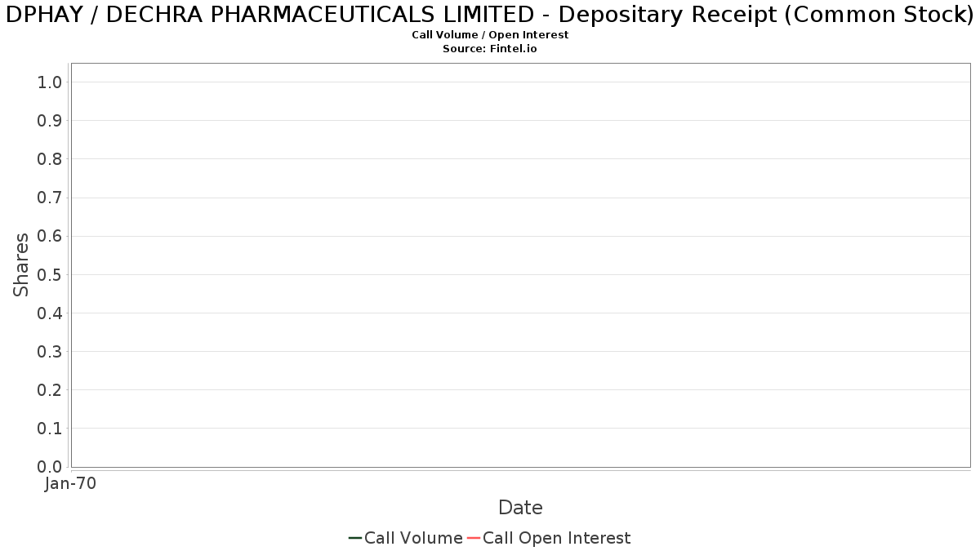Click the red Call Open Interest line swatch
Image resolution: width=980 pixels, height=551 pixels.
point(474,538)
